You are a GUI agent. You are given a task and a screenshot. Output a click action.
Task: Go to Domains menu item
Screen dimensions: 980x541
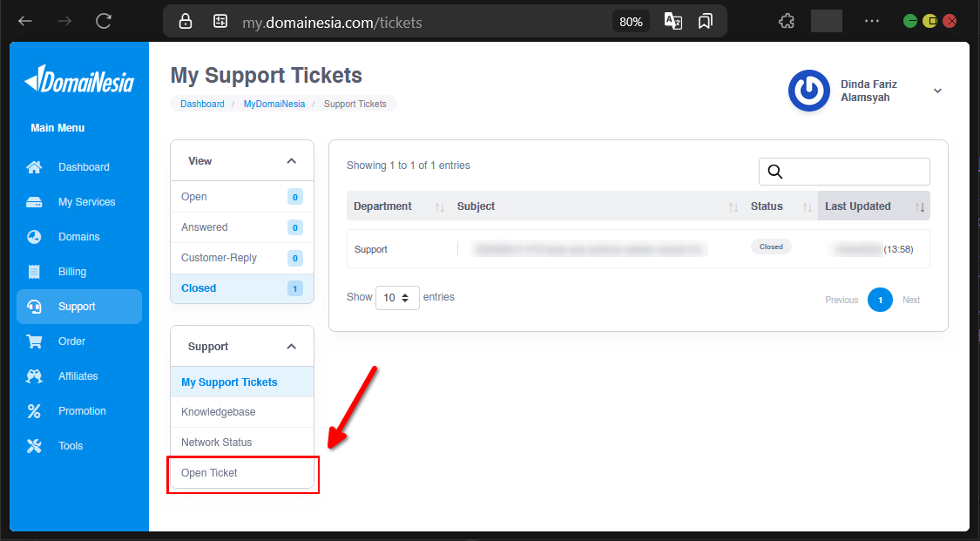[x=79, y=237]
